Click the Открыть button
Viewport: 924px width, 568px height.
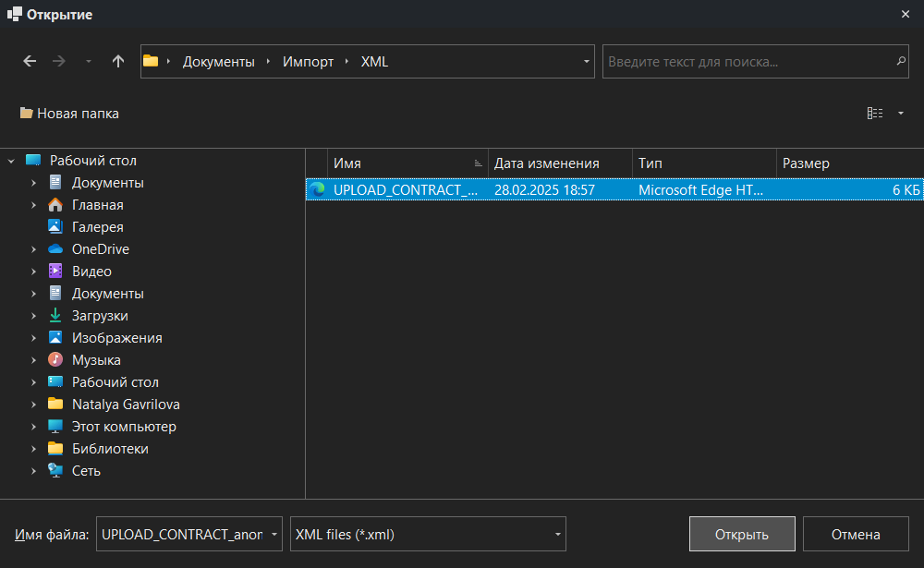[742, 534]
